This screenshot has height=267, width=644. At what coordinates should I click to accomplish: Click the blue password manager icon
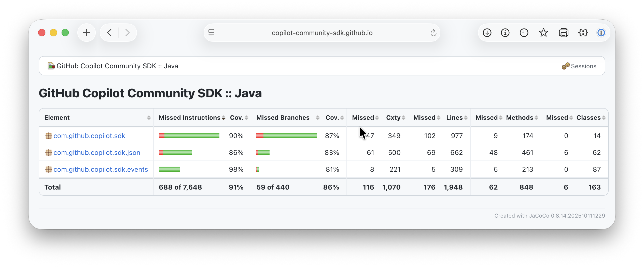(601, 33)
